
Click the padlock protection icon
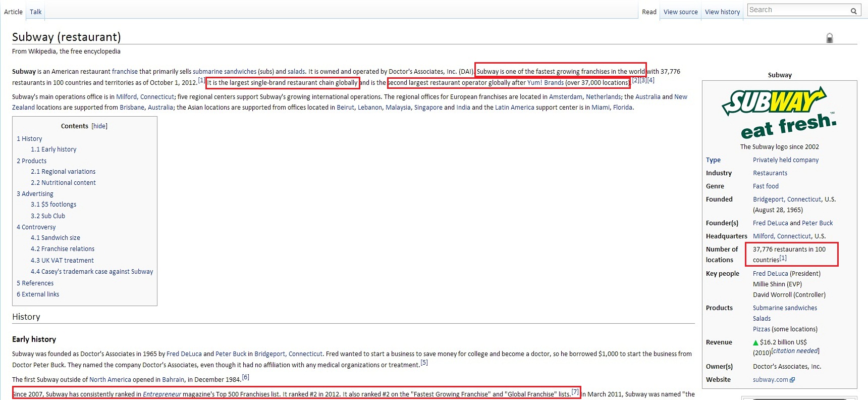click(829, 38)
